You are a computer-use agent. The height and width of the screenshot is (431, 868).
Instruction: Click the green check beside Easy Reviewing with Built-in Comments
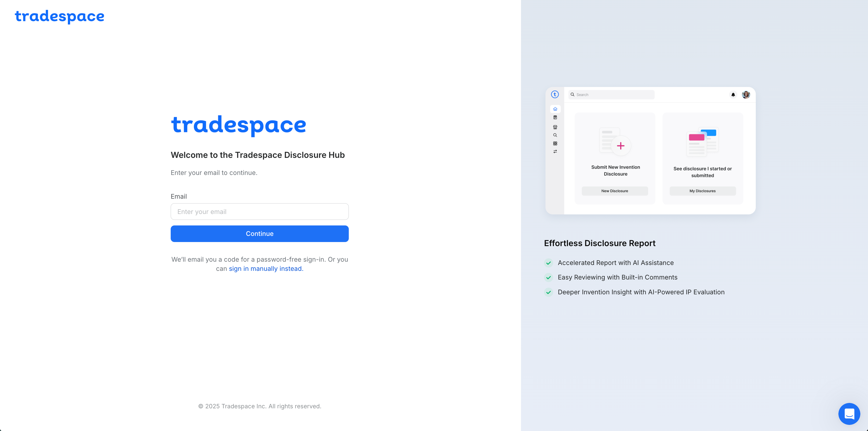[549, 277]
